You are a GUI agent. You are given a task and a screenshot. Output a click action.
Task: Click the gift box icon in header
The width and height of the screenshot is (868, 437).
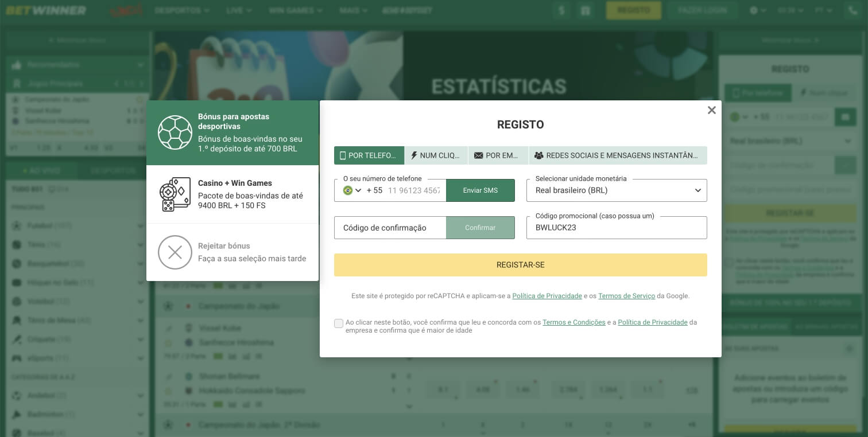(585, 10)
